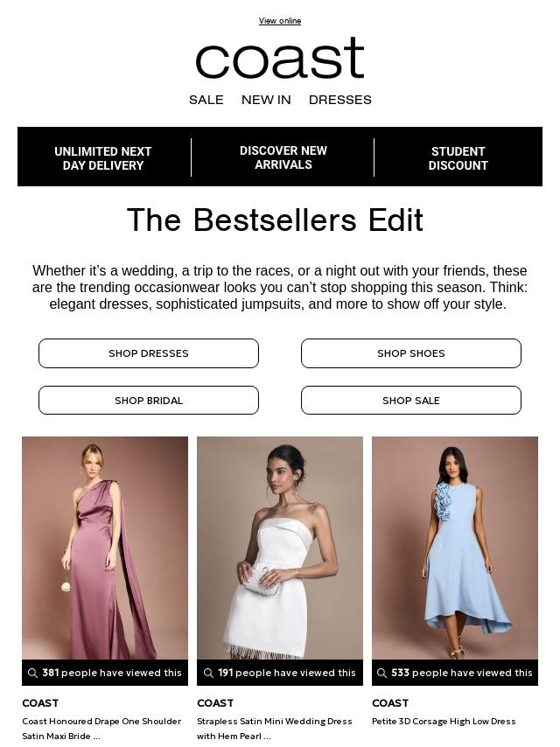Select the DRESSES menu item

tap(339, 100)
